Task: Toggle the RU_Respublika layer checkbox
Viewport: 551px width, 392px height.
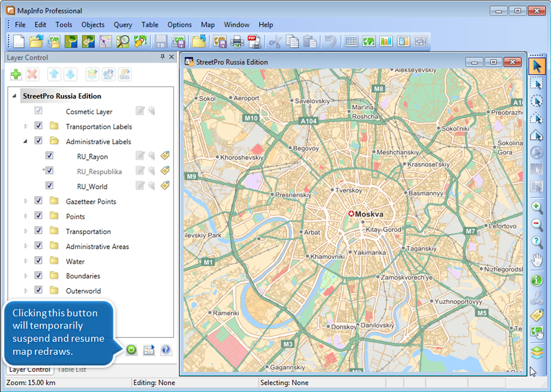Action: [49, 170]
